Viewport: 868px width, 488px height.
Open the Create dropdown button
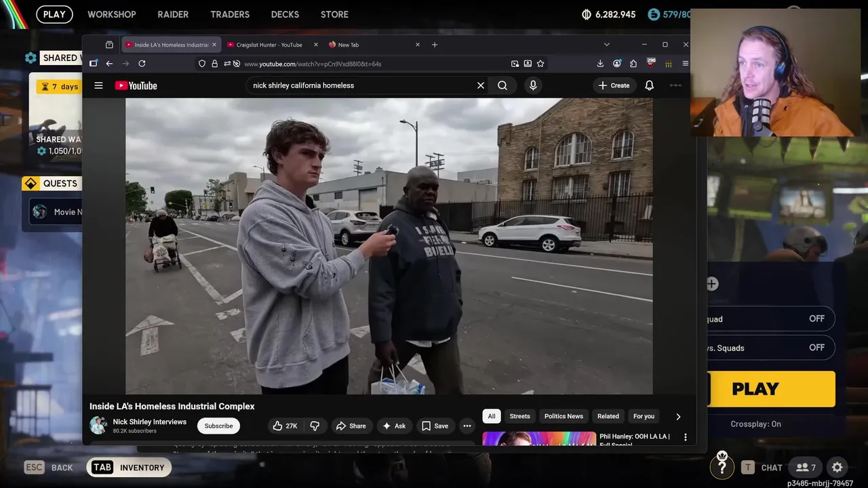pyautogui.click(x=614, y=85)
